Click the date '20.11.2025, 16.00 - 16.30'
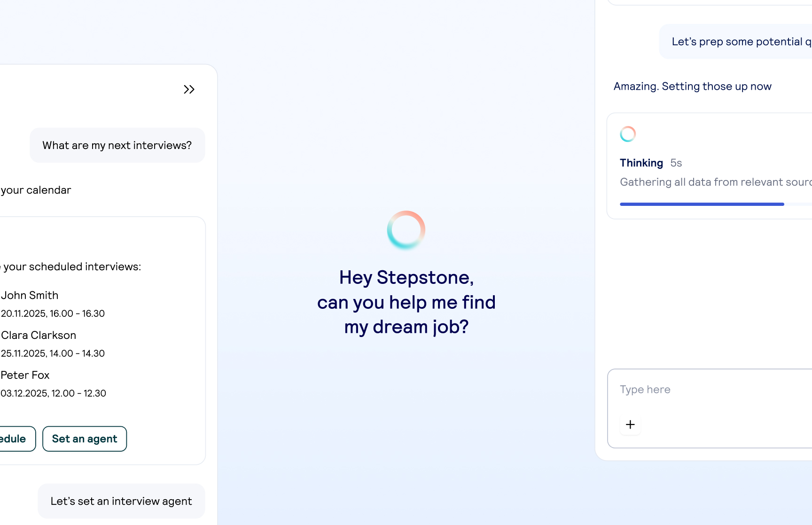The width and height of the screenshot is (812, 525). pos(53,313)
